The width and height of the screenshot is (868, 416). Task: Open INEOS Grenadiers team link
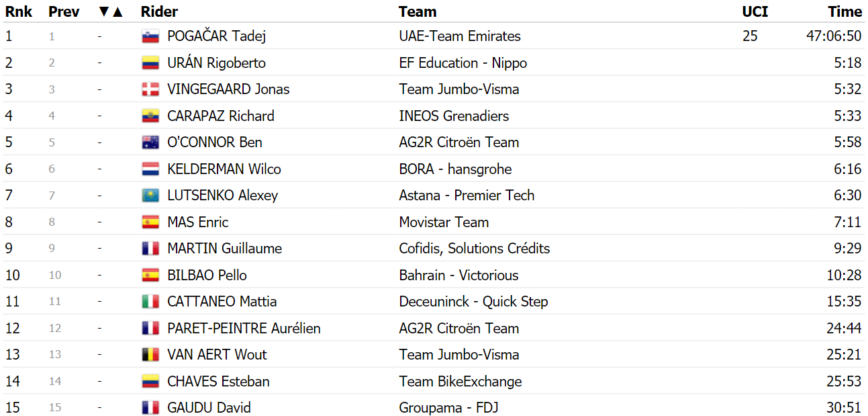click(x=454, y=116)
